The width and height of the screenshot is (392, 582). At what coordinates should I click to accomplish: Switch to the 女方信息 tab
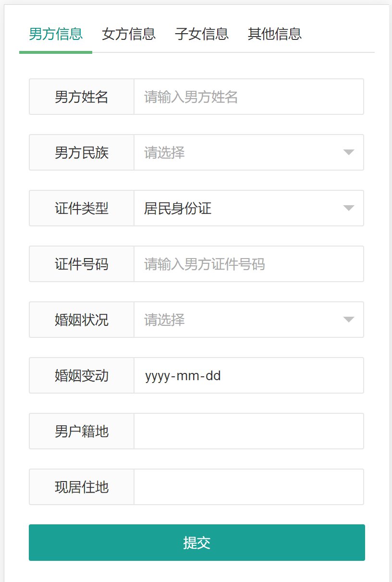tap(129, 34)
